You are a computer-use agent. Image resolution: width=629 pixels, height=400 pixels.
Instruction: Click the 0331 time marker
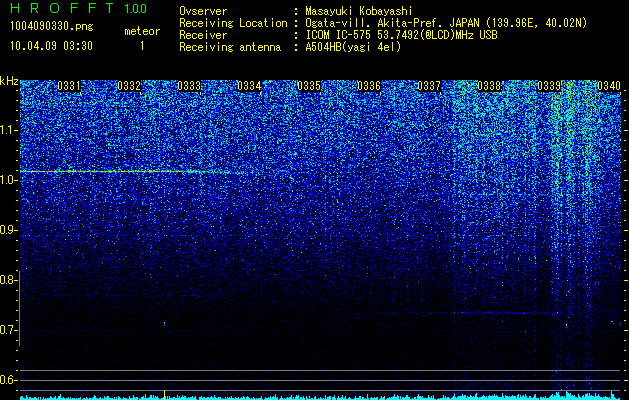tap(69, 86)
